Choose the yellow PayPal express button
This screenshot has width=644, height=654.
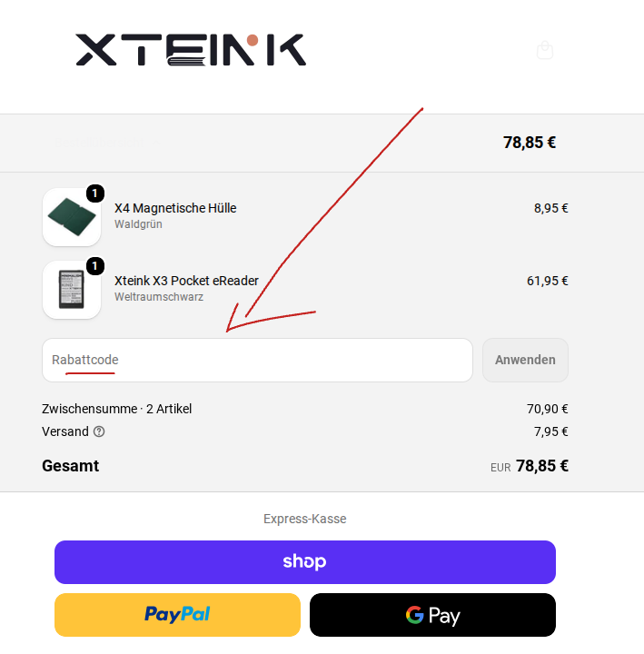pyautogui.click(x=177, y=615)
